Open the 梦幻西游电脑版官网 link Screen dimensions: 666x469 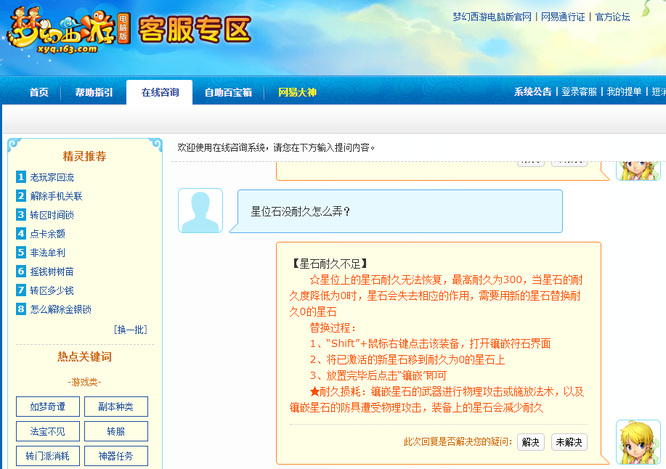pyautogui.click(x=478, y=17)
